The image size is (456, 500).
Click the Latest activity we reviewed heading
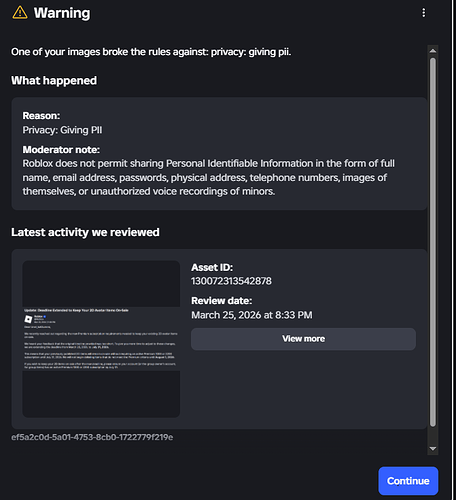coord(85,232)
